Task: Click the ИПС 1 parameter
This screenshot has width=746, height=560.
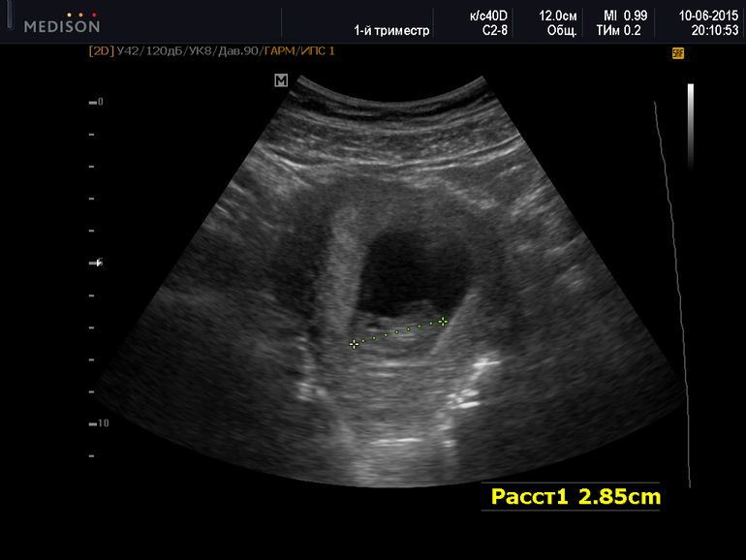Action: coord(320,50)
